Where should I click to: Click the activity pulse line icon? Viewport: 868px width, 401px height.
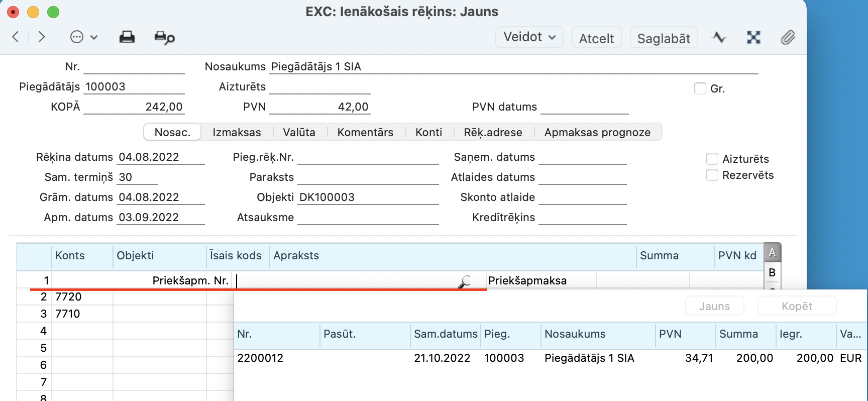click(719, 38)
